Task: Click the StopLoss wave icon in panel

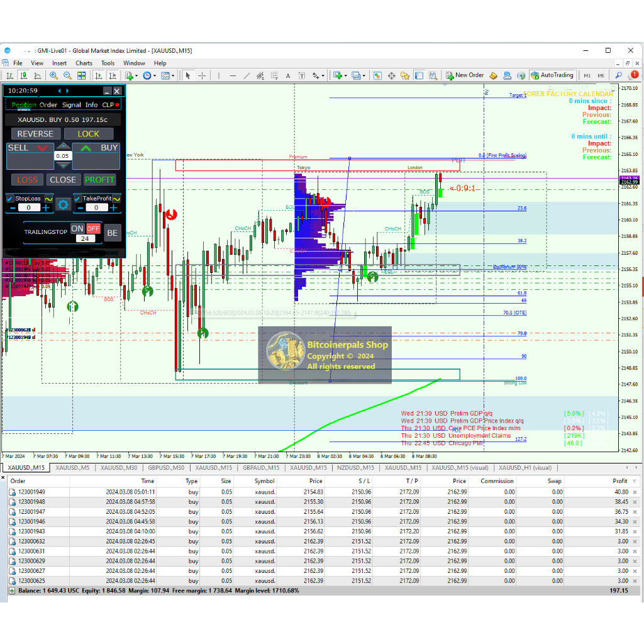Action: [x=48, y=198]
